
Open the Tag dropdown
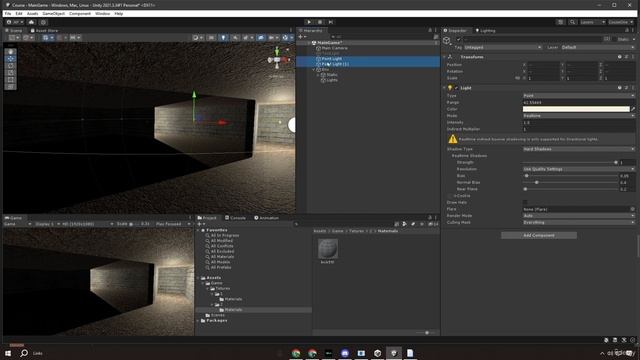[x=503, y=47]
